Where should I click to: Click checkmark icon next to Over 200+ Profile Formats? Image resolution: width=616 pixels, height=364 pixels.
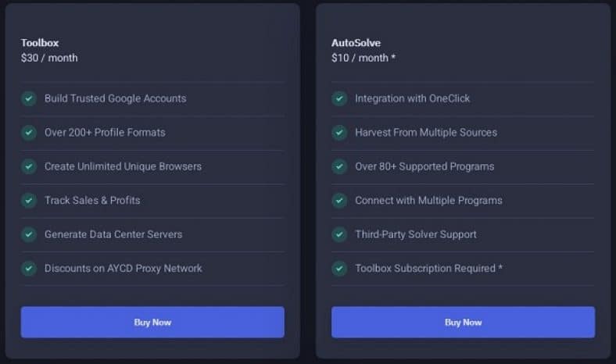tap(29, 133)
